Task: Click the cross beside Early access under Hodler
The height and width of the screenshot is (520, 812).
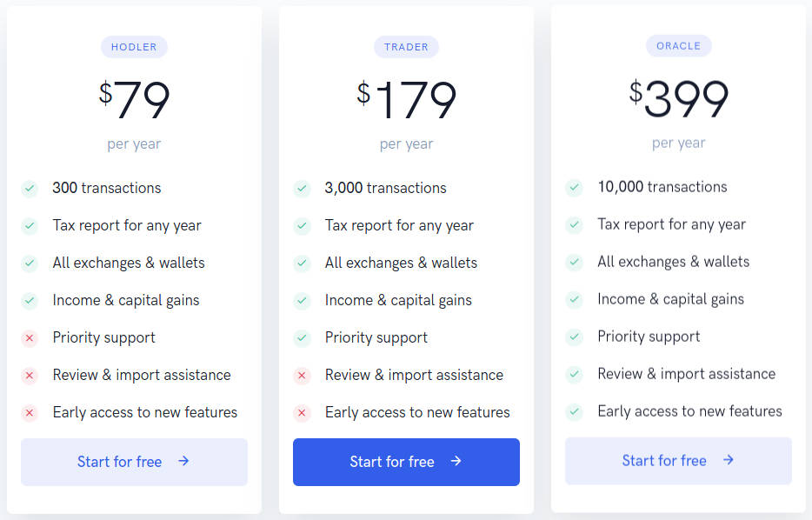Action: (29, 412)
